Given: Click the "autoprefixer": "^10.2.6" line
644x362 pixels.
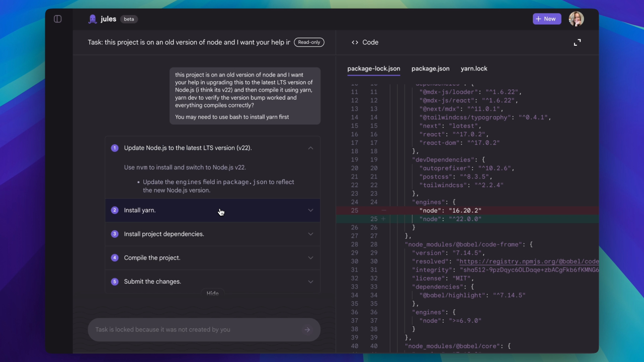Looking at the screenshot, I should (x=467, y=168).
